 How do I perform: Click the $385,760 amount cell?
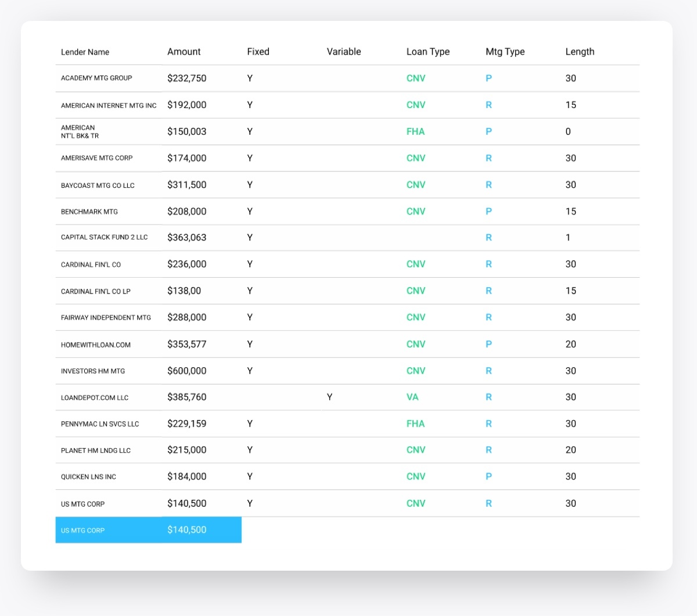[x=186, y=397]
